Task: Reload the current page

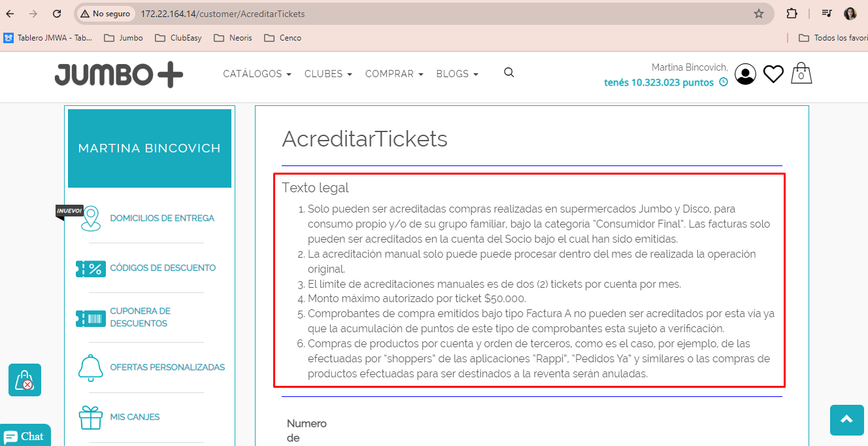Action: click(x=57, y=13)
